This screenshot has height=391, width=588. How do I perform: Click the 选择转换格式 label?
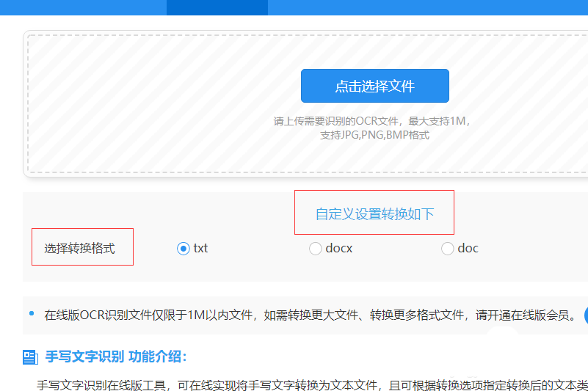tap(79, 248)
